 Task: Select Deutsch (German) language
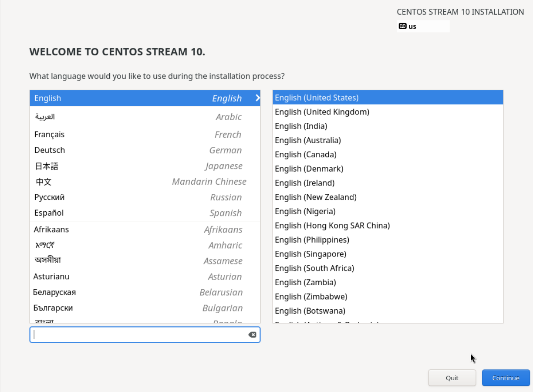[145, 150]
